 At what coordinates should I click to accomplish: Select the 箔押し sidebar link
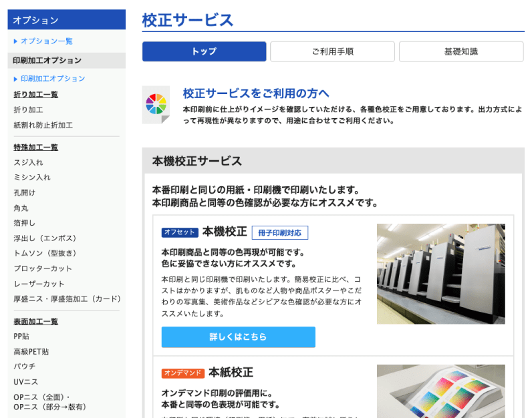point(25,222)
